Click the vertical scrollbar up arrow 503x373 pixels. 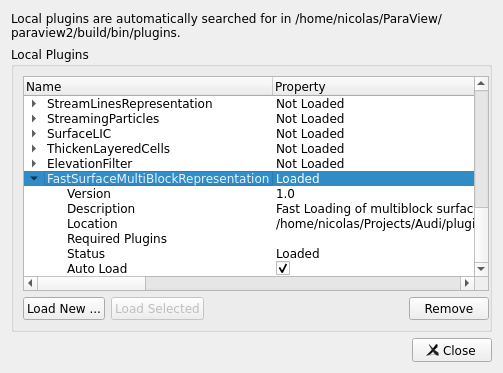tap(481, 83)
